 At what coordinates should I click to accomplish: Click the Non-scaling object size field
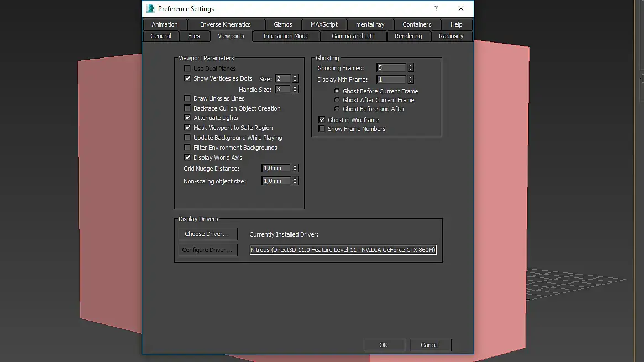coord(276,181)
